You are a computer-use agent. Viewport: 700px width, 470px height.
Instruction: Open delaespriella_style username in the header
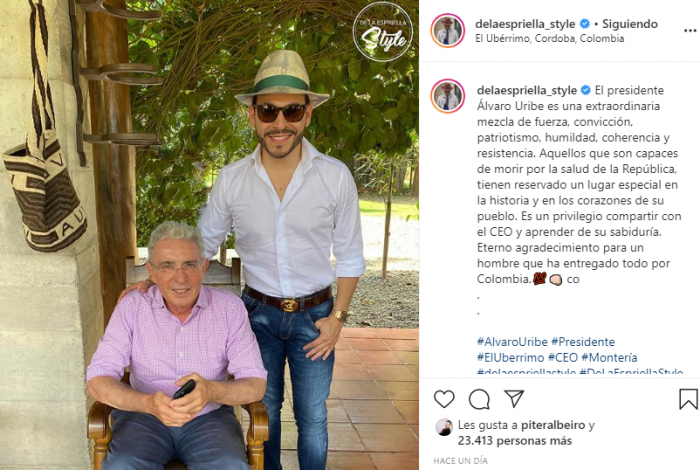(525, 24)
